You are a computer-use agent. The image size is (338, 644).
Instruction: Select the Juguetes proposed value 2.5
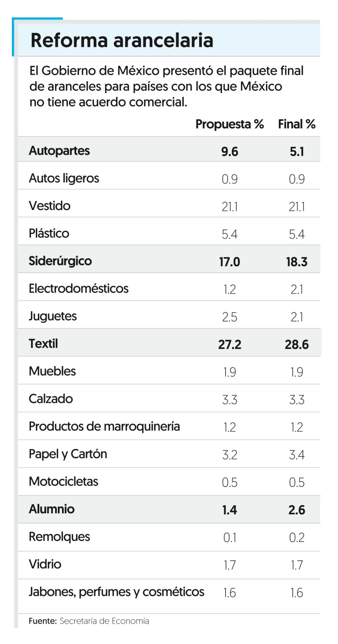(x=230, y=317)
